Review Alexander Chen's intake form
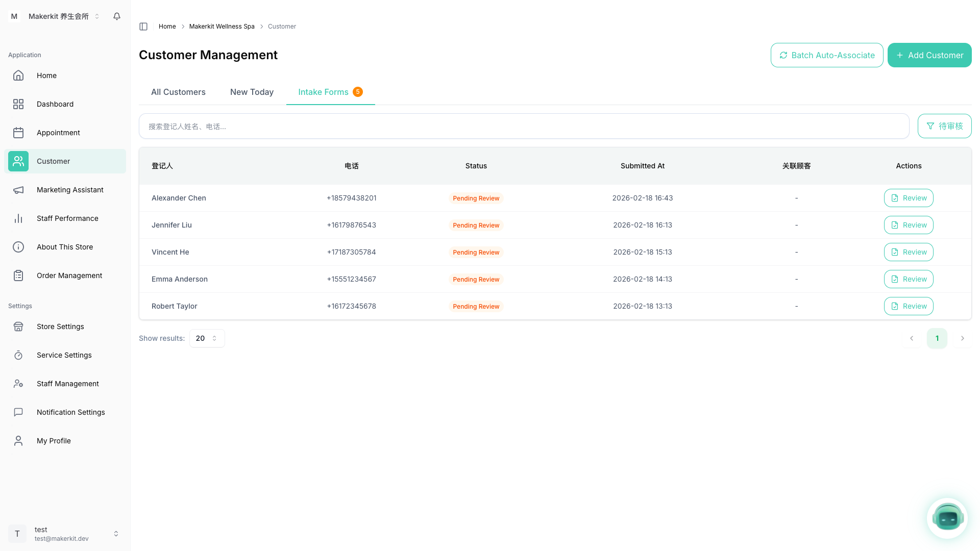Image resolution: width=980 pixels, height=551 pixels. [x=909, y=198]
